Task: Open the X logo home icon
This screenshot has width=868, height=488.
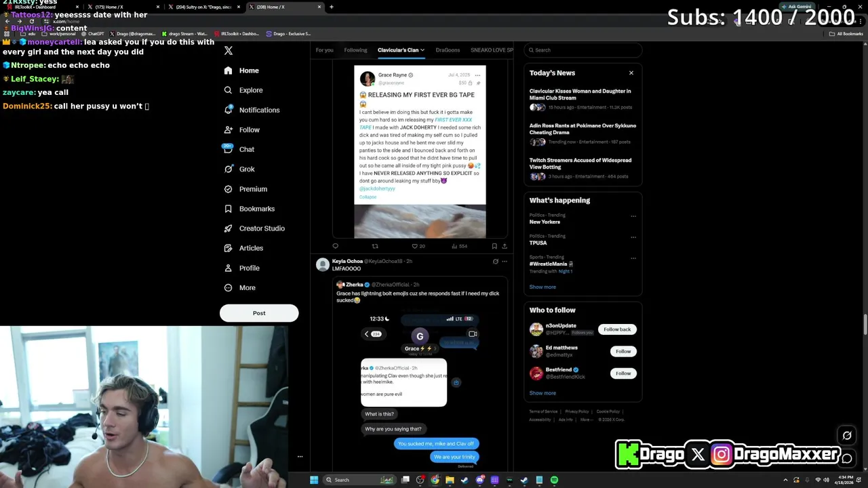Action: click(x=229, y=51)
